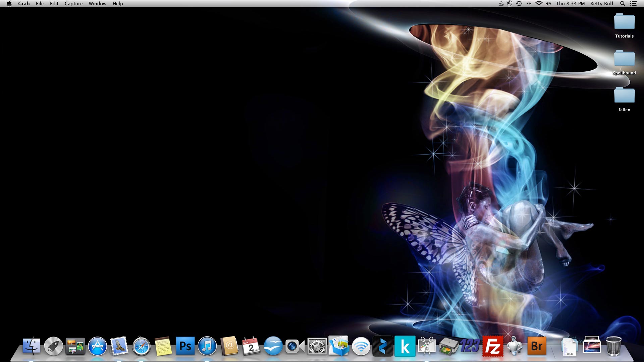The width and height of the screenshot is (644, 362).
Task: Open the Help menu
Action: [x=118, y=4]
